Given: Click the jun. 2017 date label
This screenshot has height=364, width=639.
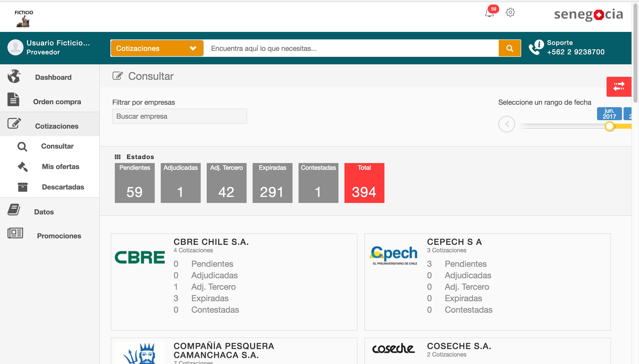Looking at the screenshot, I should pos(609,113).
